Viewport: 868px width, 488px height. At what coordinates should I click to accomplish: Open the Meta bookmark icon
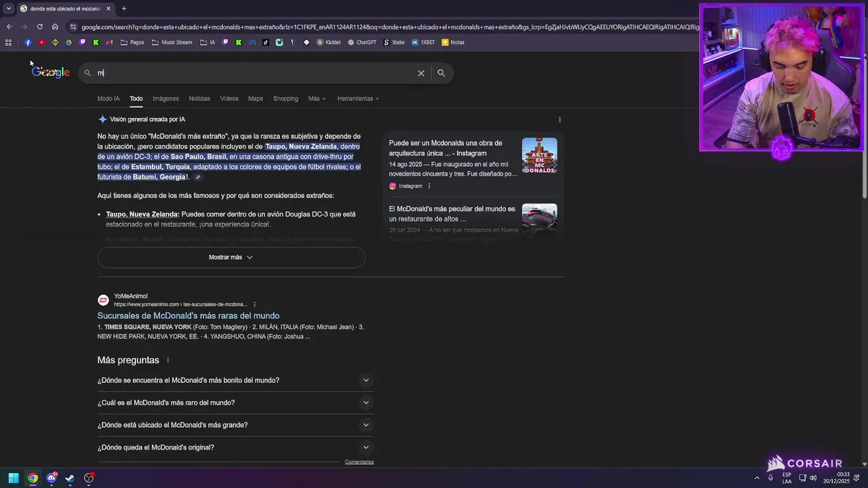point(252,42)
